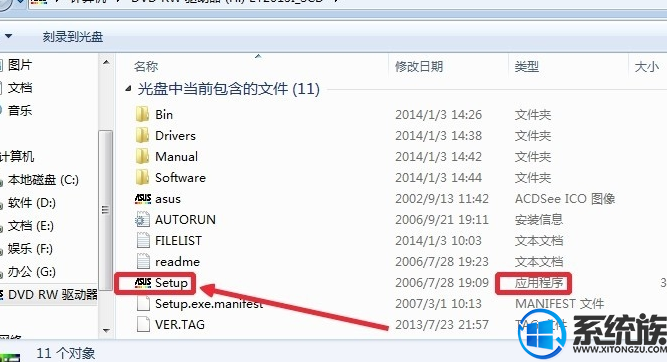The width and height of the screenshot is (667, 362).
Task: Select the Software folder icon
Action: pyautogui.click(x=143, y=177)
